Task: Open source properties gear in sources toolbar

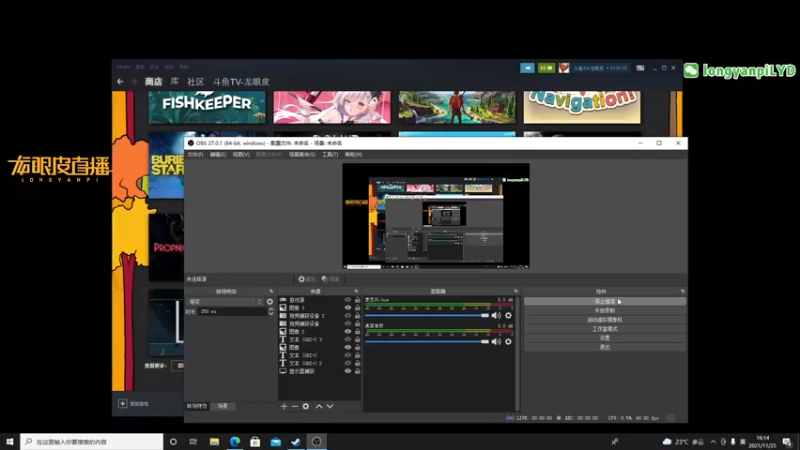Action: 306,406
